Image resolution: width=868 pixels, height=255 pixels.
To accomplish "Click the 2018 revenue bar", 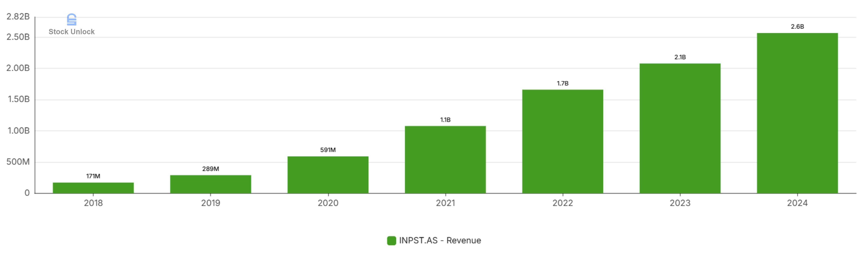I will pos(93,188).
